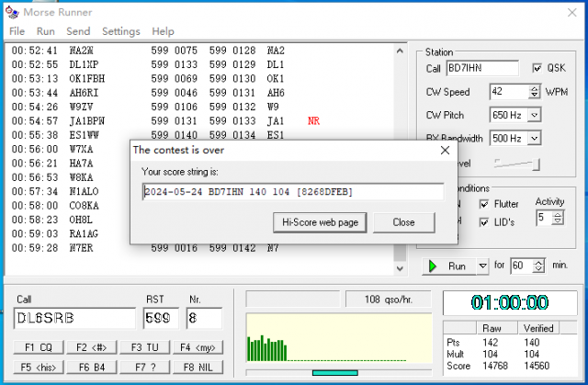Click the Raw score value 14768
The image size is (588, 385).
click(495, 366)
